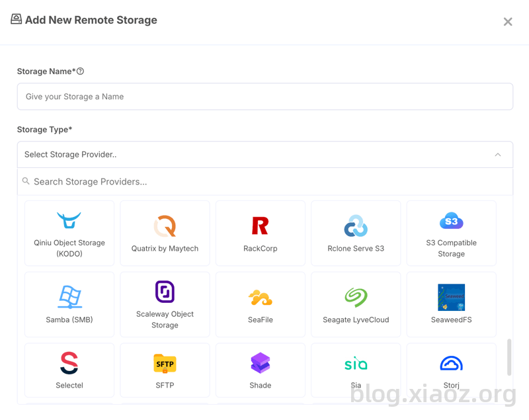529x420 pixels.
Task: Click the "RackCorp" label
Action: coord(260,249)
